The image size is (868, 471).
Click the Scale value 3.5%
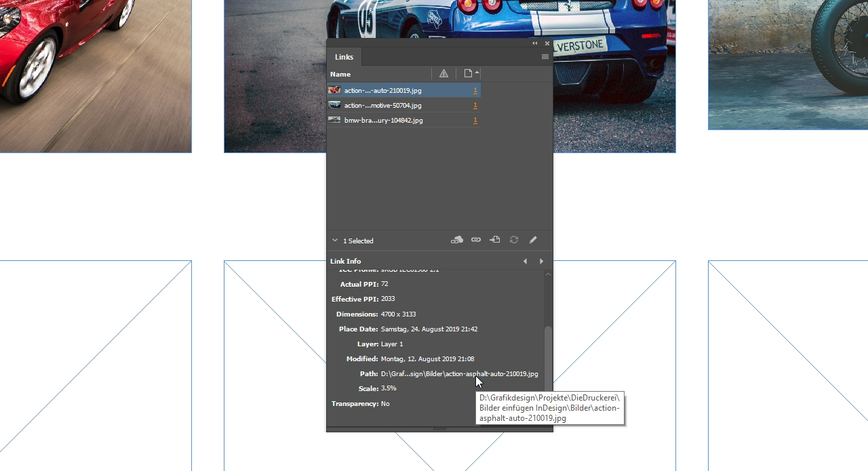[389, 388]
